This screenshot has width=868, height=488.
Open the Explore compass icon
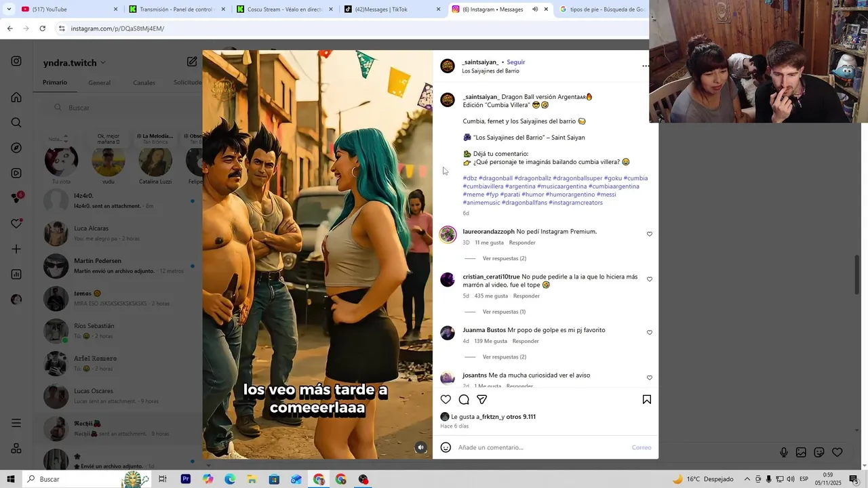coord(16,148)
